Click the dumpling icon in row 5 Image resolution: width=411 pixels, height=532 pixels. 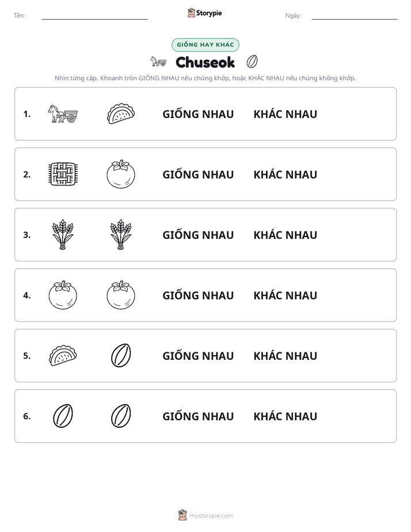(x=63, y=356)
